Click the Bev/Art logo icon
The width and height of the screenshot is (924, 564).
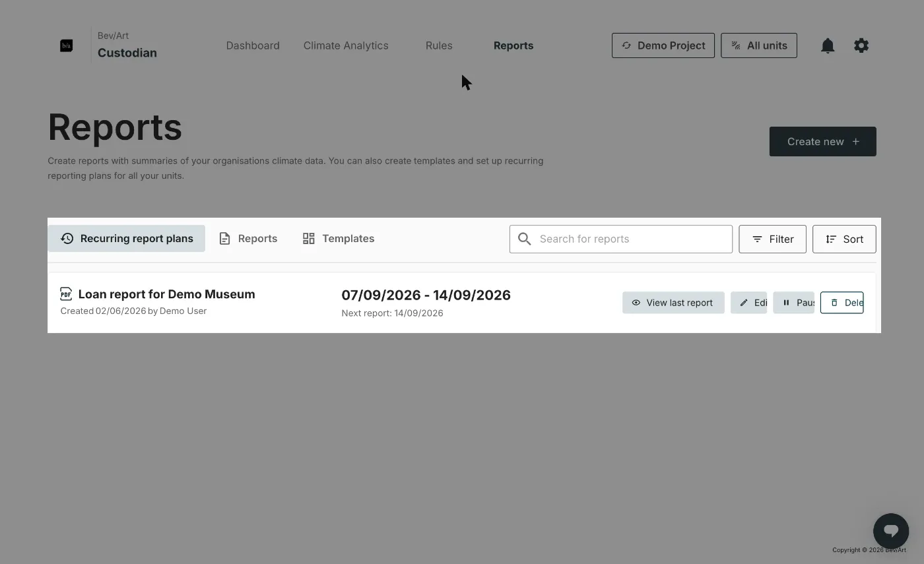point(66,46)
